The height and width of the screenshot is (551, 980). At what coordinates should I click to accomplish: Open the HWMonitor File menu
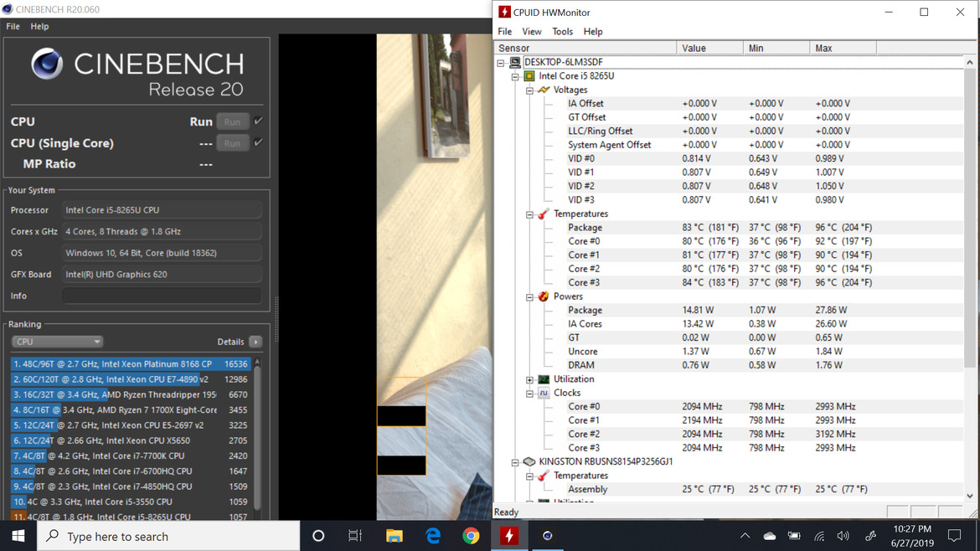tap(504, 32)
